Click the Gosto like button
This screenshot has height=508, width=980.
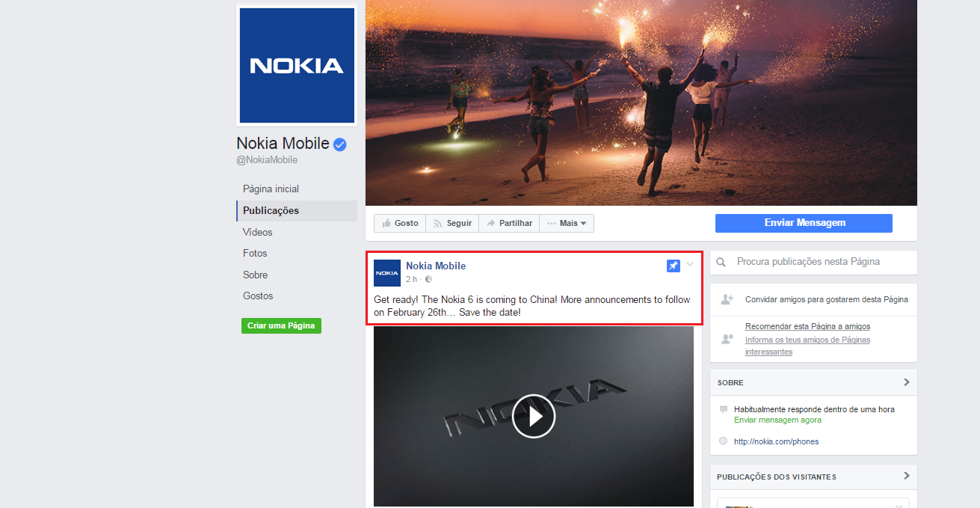click(x=400, y=223)
